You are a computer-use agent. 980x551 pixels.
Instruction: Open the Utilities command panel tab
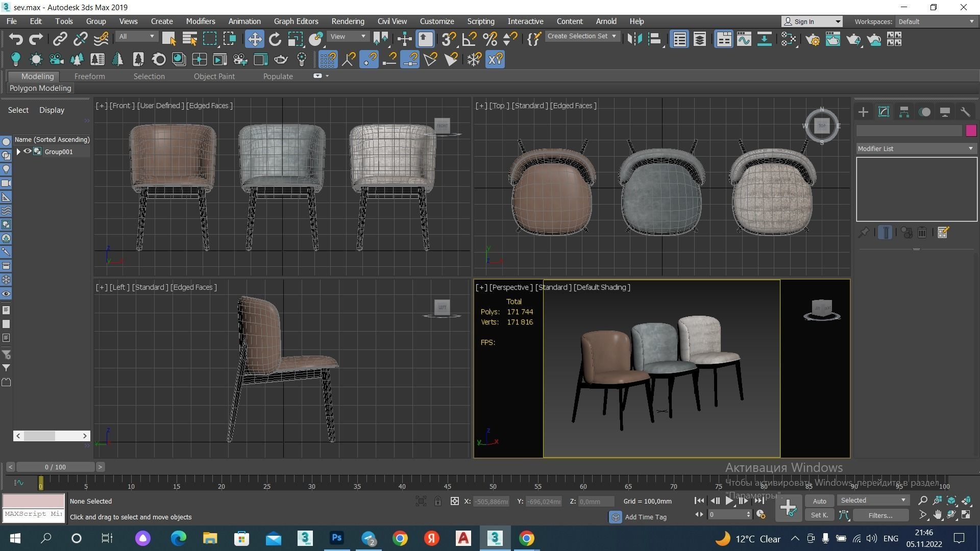(965, 112)
